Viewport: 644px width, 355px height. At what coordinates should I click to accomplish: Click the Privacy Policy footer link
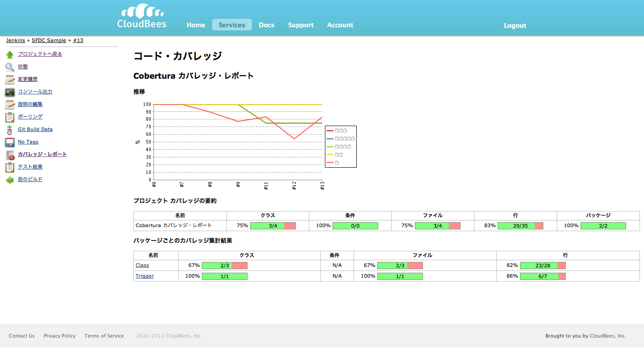60,336
